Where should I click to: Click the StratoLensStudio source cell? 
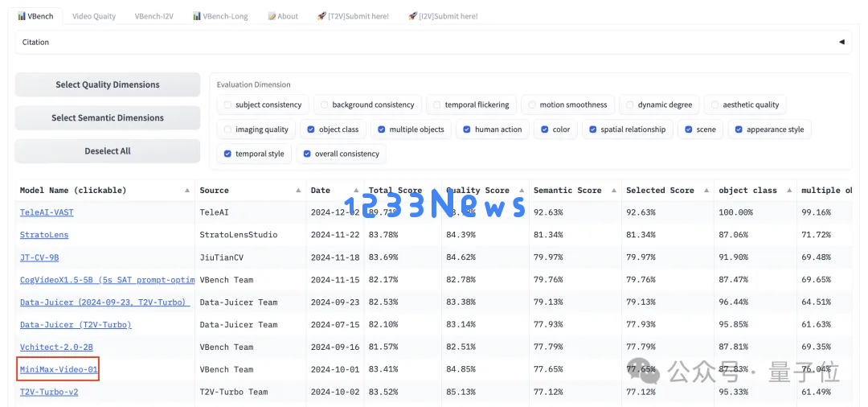(x=239, y=235)
